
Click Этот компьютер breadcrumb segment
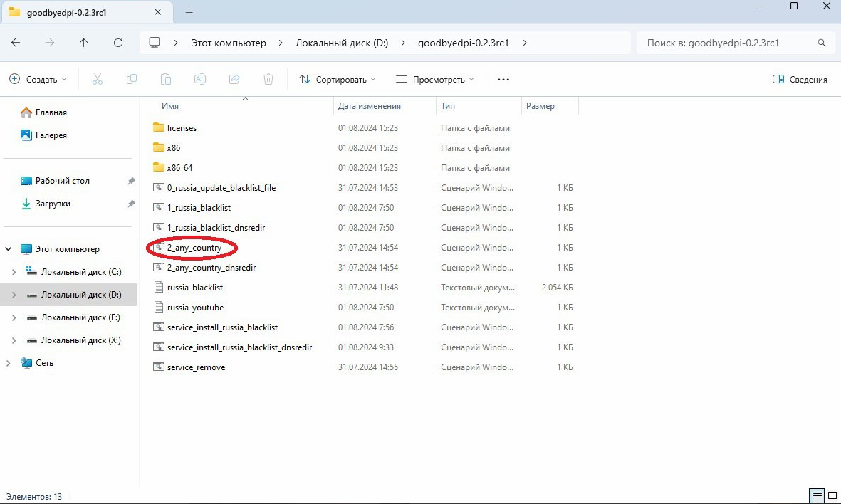click(229, 43)
